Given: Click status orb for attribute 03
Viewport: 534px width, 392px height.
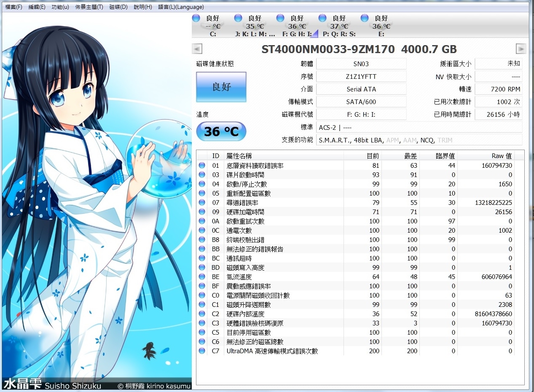Looking at the screenshot, I should (202, 175).
